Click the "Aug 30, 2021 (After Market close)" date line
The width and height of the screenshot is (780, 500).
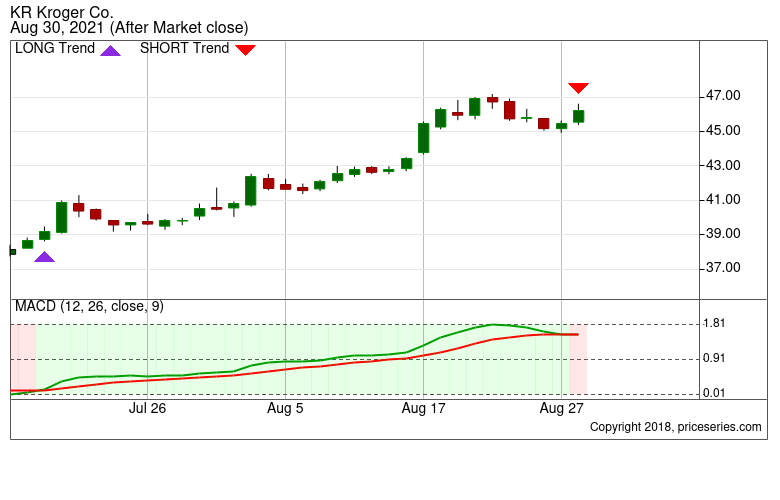(129, 27)
